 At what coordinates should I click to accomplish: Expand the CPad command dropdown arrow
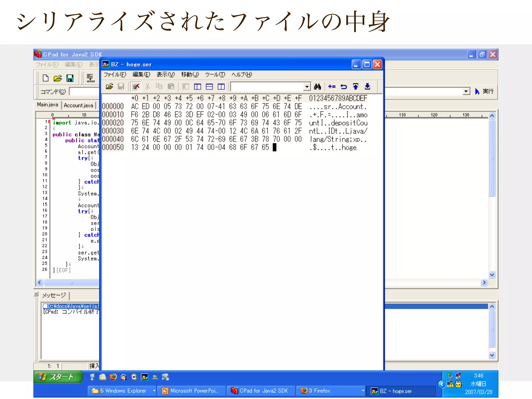coord(466,91)
